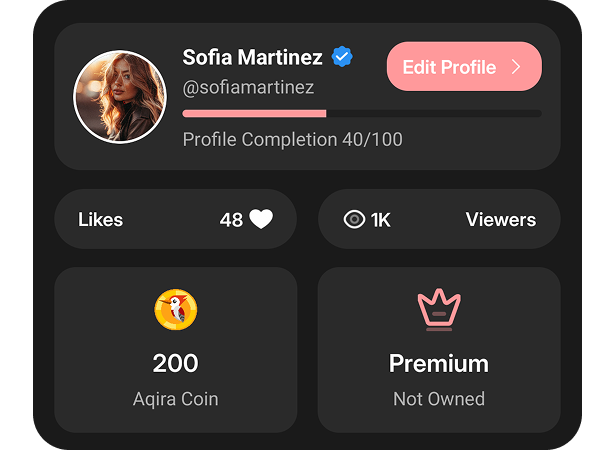The width and height of the screenshot is (615, 450).
Task: Open the Viewers label
Action: (x=501, y=220)
